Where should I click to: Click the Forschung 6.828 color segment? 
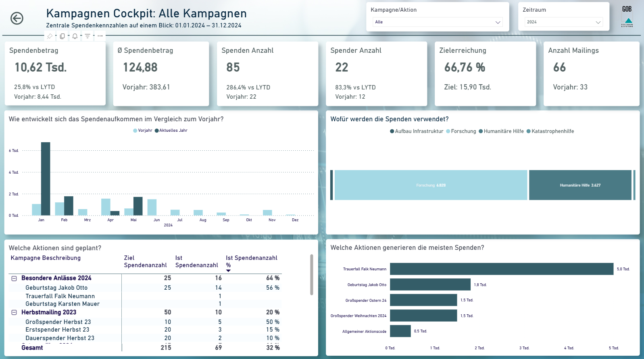[x=431, y=185]
